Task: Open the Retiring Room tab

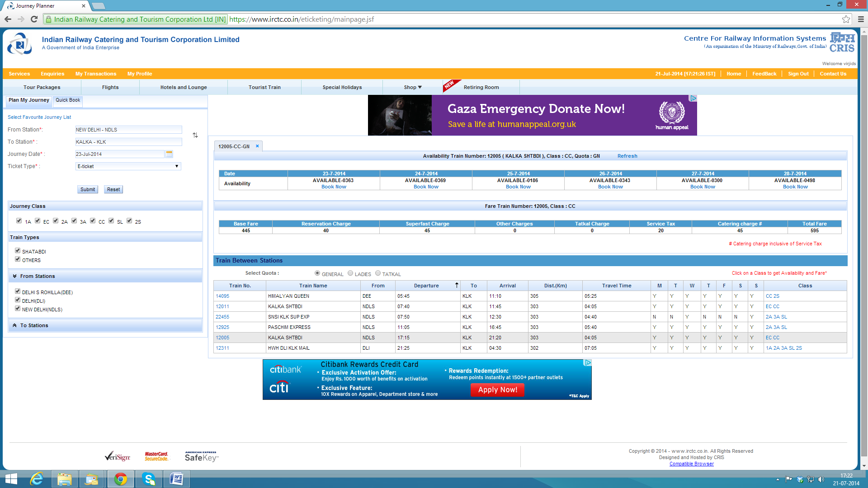Action: (481, 87)
